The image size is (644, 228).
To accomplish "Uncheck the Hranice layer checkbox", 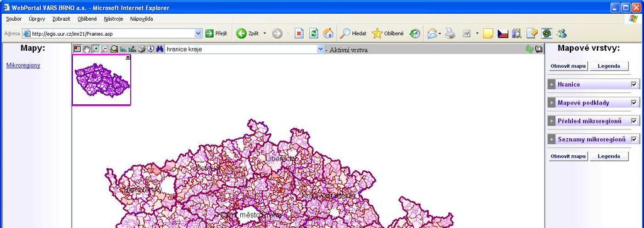I will 634,84.
